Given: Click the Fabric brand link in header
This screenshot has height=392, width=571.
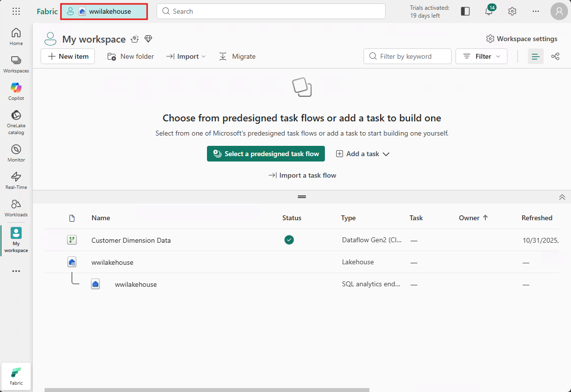Looking at the screenshot, I should point(47,11).
